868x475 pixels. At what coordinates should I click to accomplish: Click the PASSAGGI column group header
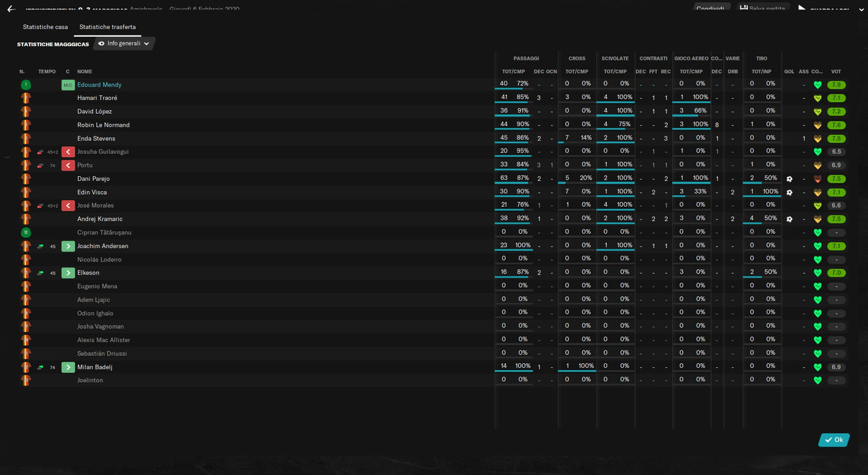pos(526,59)
